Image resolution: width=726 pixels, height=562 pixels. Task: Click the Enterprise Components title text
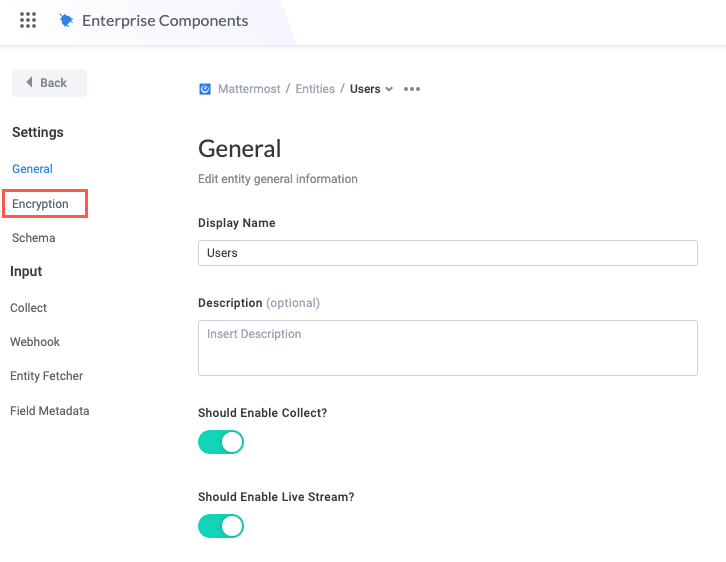[165, 21]
